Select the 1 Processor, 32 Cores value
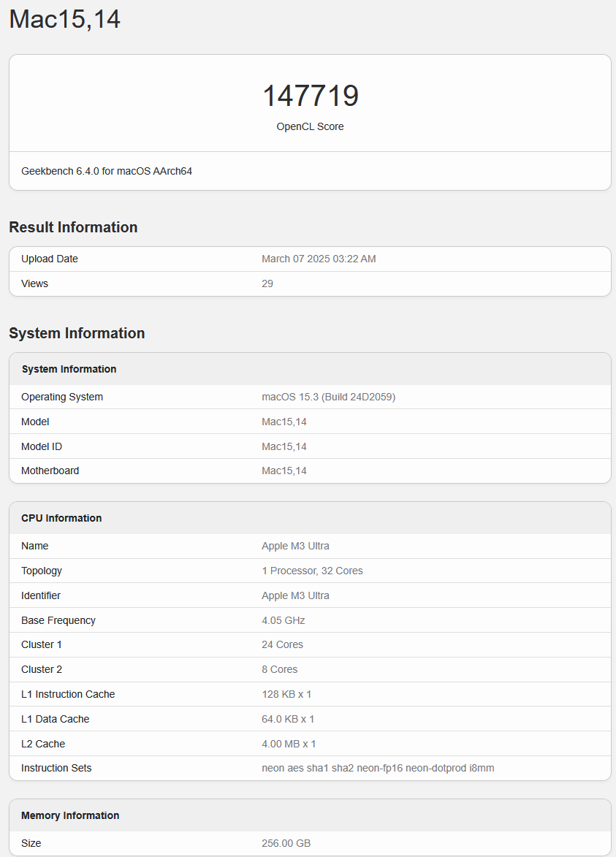This screenshot has height=857, width=616. [312, 571]
